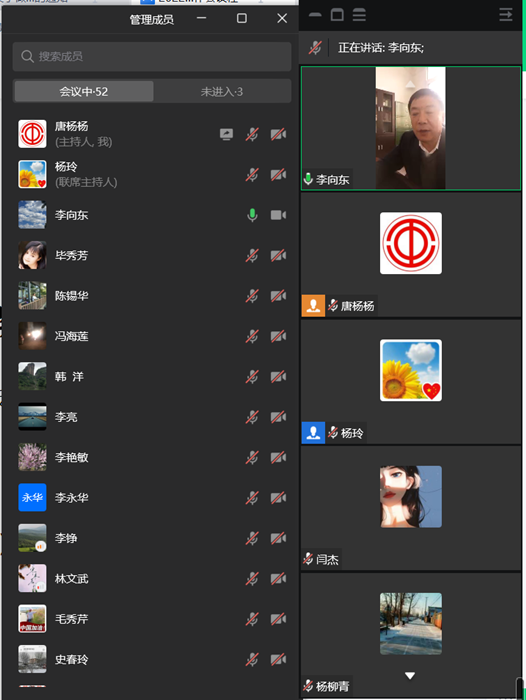Toggle camera for 唐杨杨 in member list
Viewport: 526px width, 700px height.
(278, 134)
